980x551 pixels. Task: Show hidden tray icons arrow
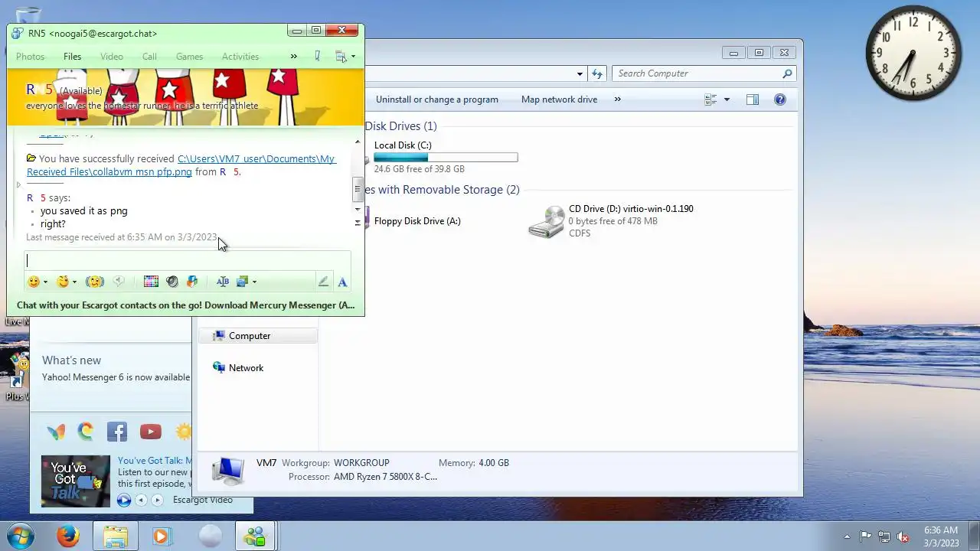[847, 536]
